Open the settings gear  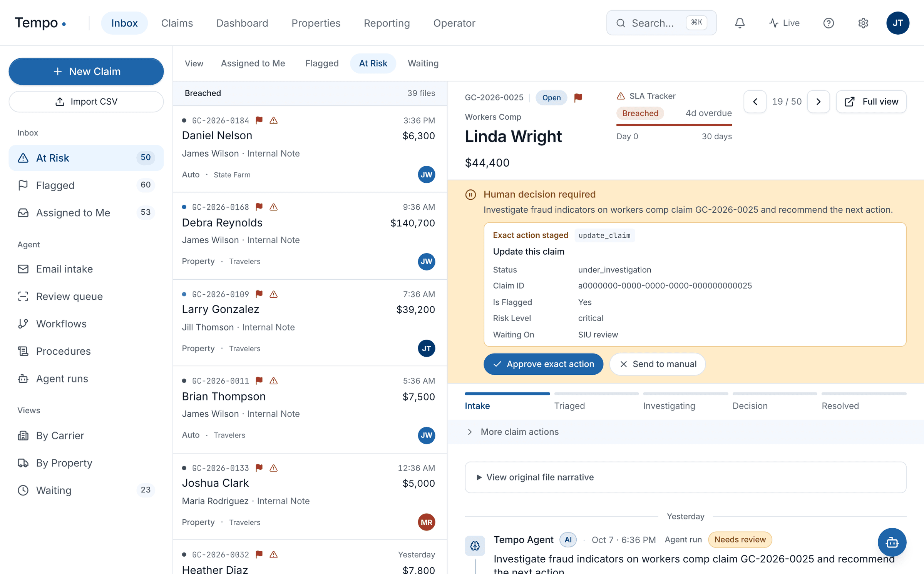pos(863,23)
